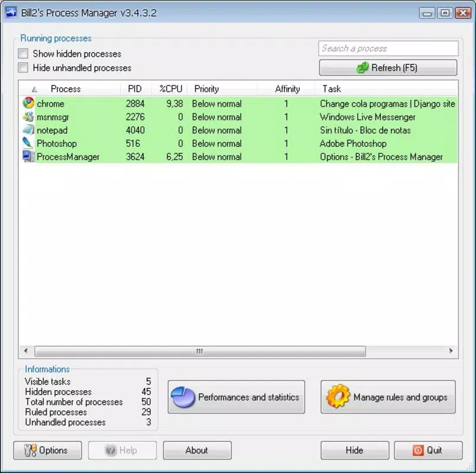The height and width of the screenshot is (473, 476).
Task: Click the ProcessManager row icon
Action: 28,156
